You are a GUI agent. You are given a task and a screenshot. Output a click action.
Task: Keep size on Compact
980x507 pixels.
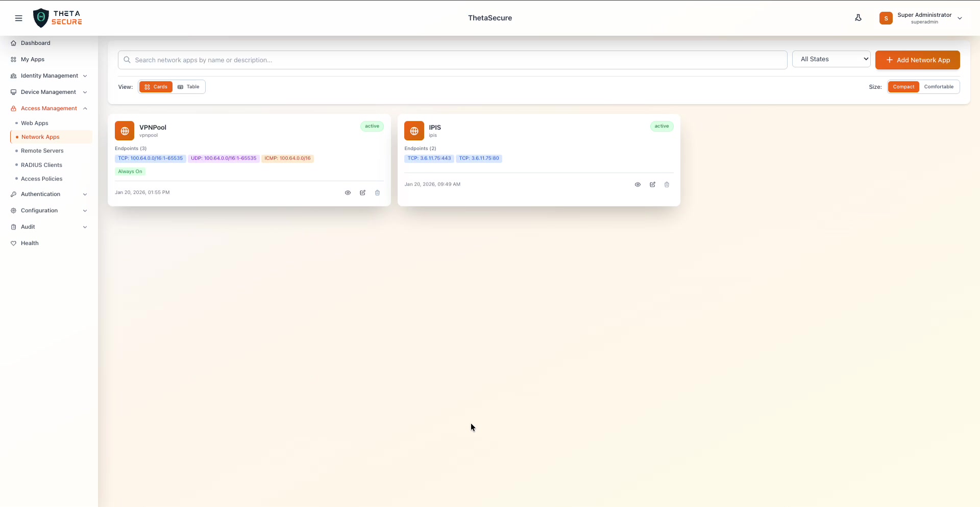click(x=903, y=87)
